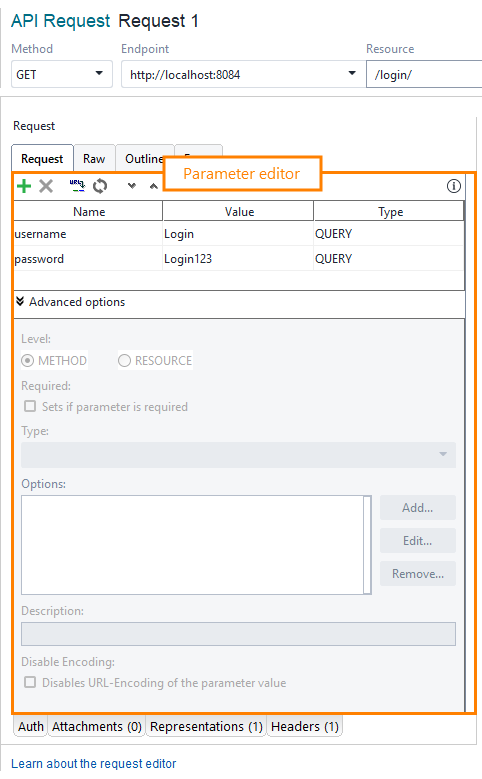Viewport: 482px width, 779px height.
Task: Open the parameter Type combo box
Action: tap(239, 455)
